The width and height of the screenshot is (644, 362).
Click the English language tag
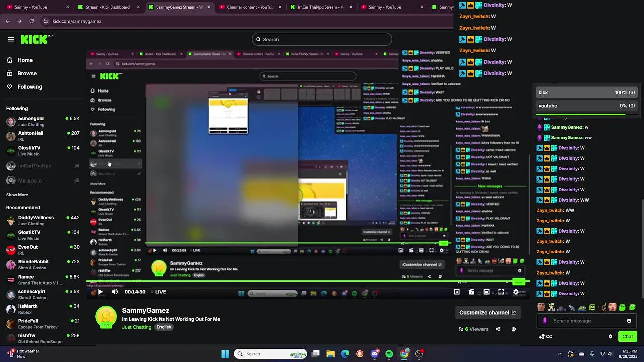[x=164, y=327]
